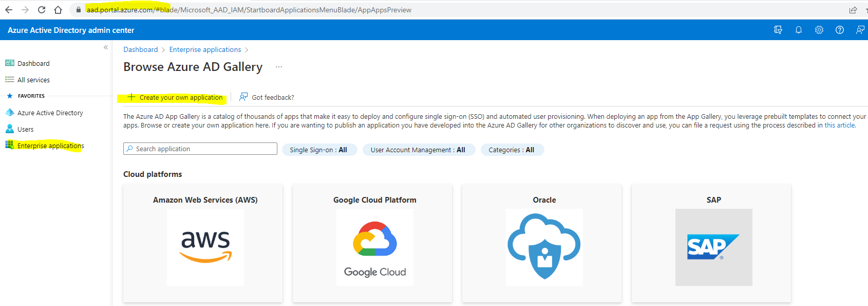This screenshot has height=306, width=868.
Task: Click the SAP logo thumbnail
Action: point(714,247)
